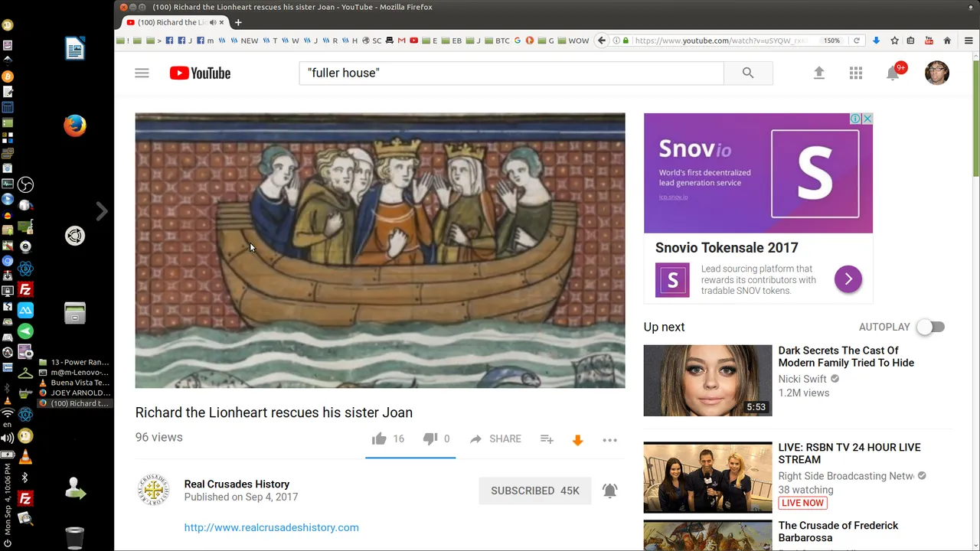Viewport: 980px width, 551px height.
Task: Open the Firefox hamburger menu
Action: pos(969,41)
